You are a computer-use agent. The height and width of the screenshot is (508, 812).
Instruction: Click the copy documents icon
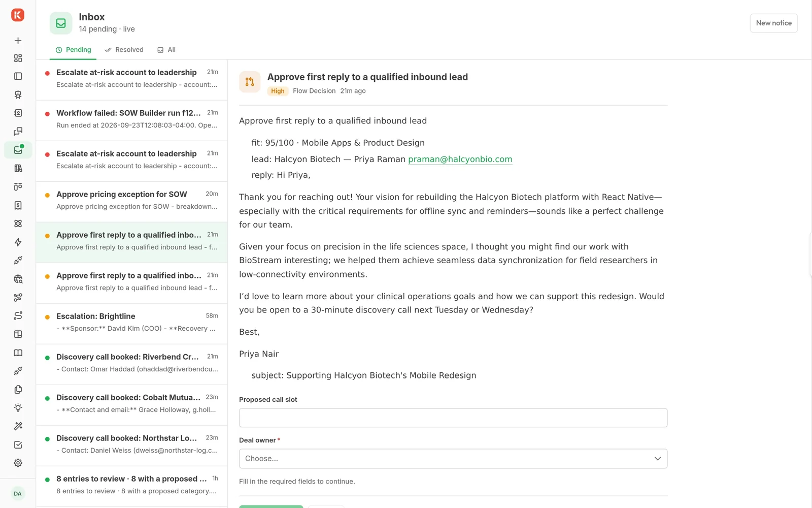[18, 390]
